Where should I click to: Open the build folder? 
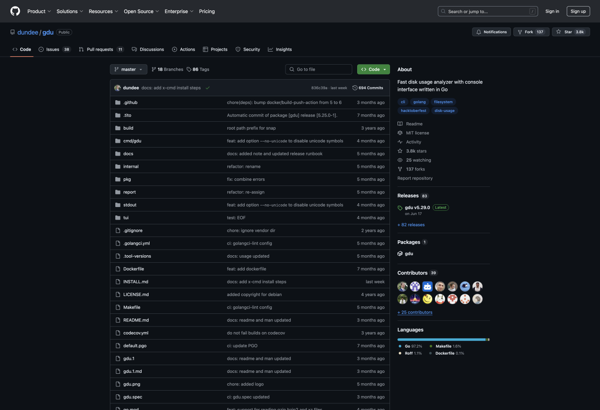pos(128,128)
